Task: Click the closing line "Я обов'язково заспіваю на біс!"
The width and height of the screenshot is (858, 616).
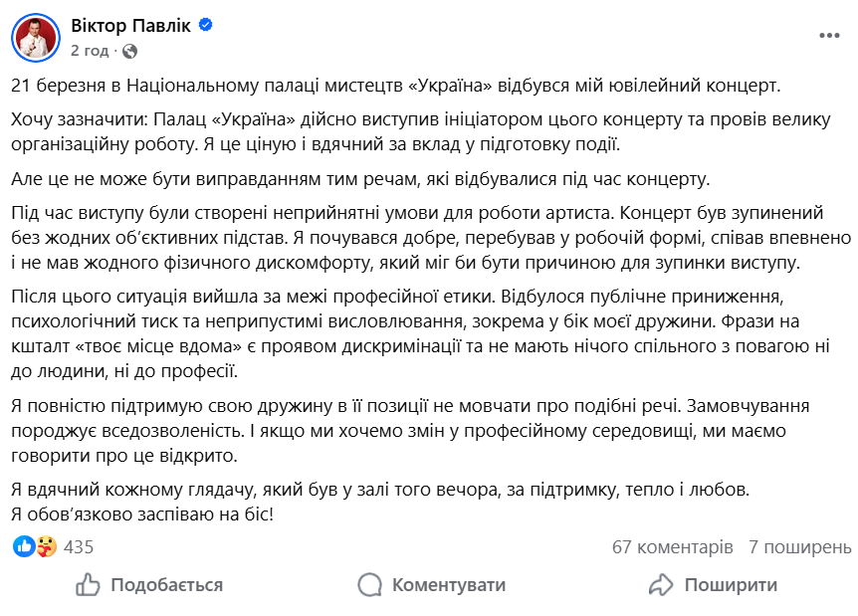Action: point(141,514)
